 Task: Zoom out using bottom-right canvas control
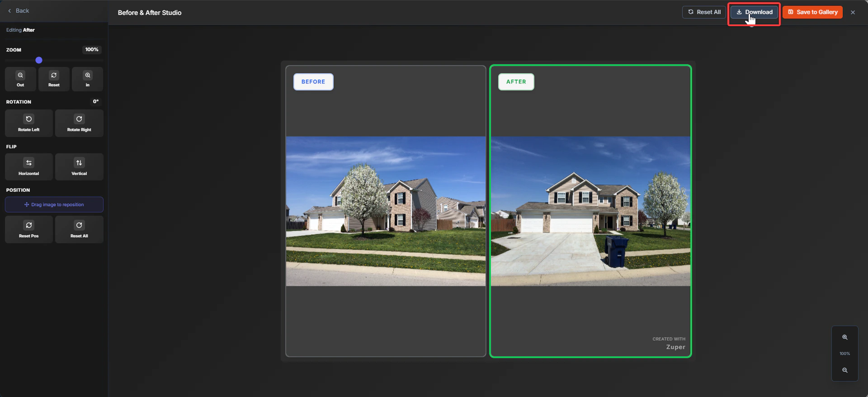pyautogui.click(x=845, y=370)
